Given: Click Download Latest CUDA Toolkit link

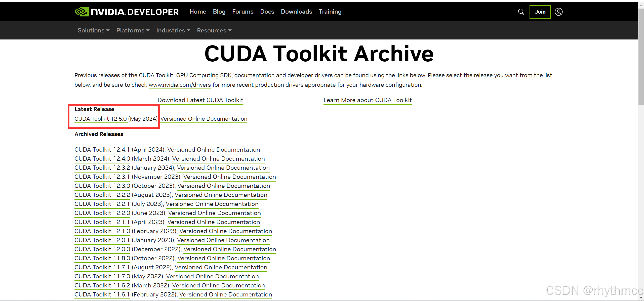Looking at the screenshot, I should pyautogui.click(x=200, y=100).
